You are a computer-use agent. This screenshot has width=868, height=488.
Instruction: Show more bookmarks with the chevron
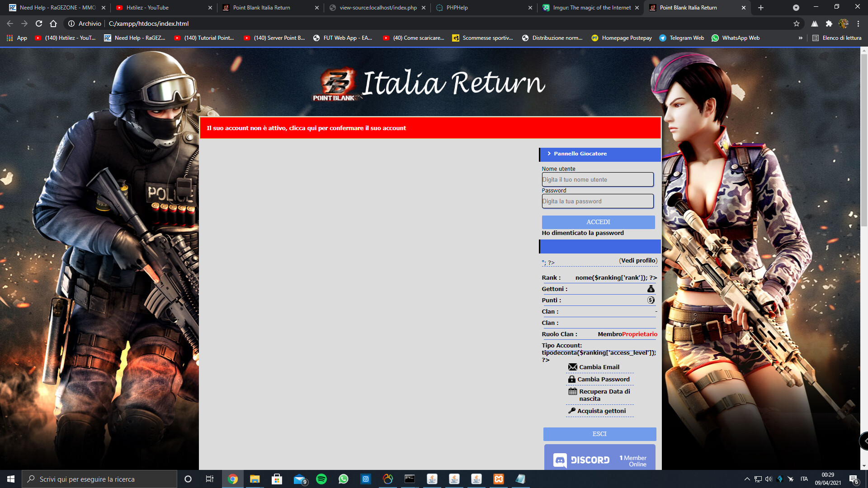click(801, 38)
